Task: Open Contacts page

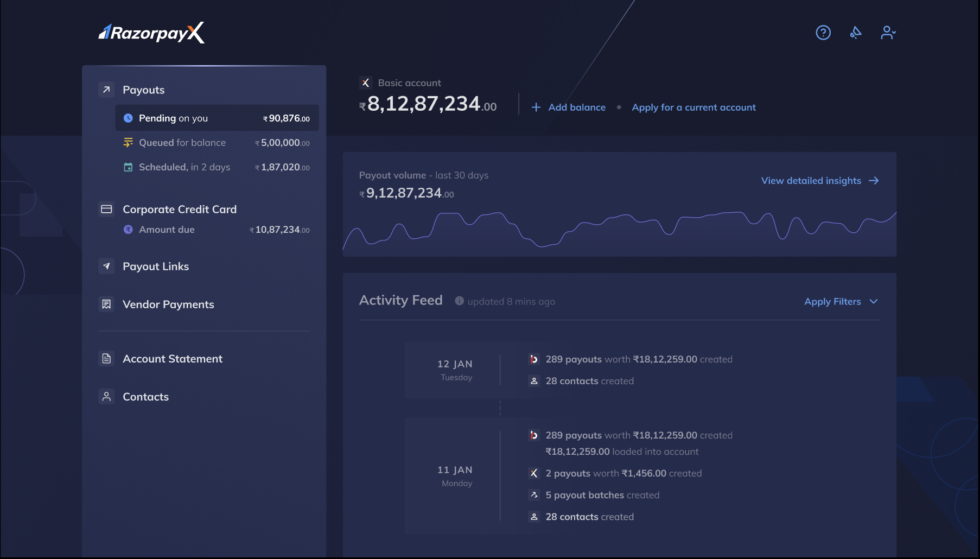Action: coord(145,397)
